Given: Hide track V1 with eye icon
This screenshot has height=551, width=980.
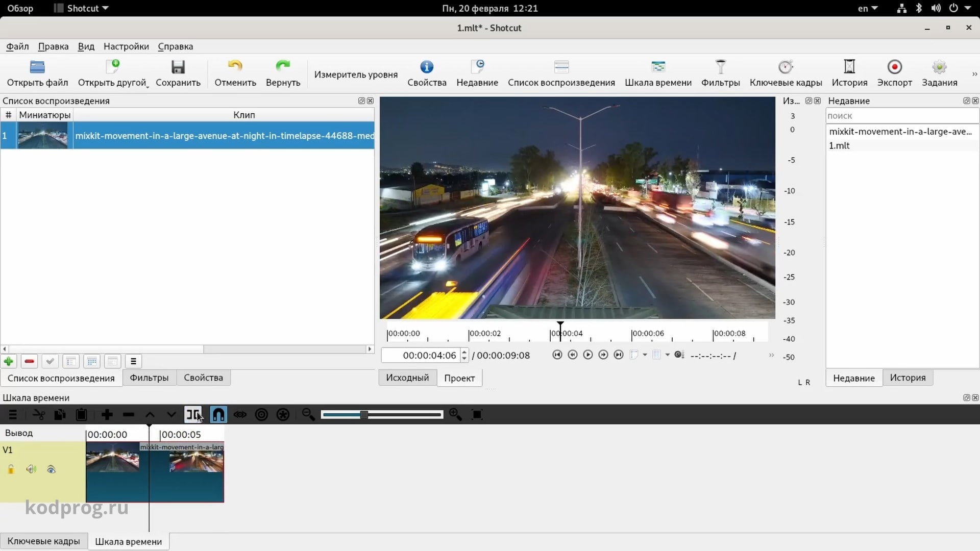Looking at the screenshot, I should click(51, 469).
